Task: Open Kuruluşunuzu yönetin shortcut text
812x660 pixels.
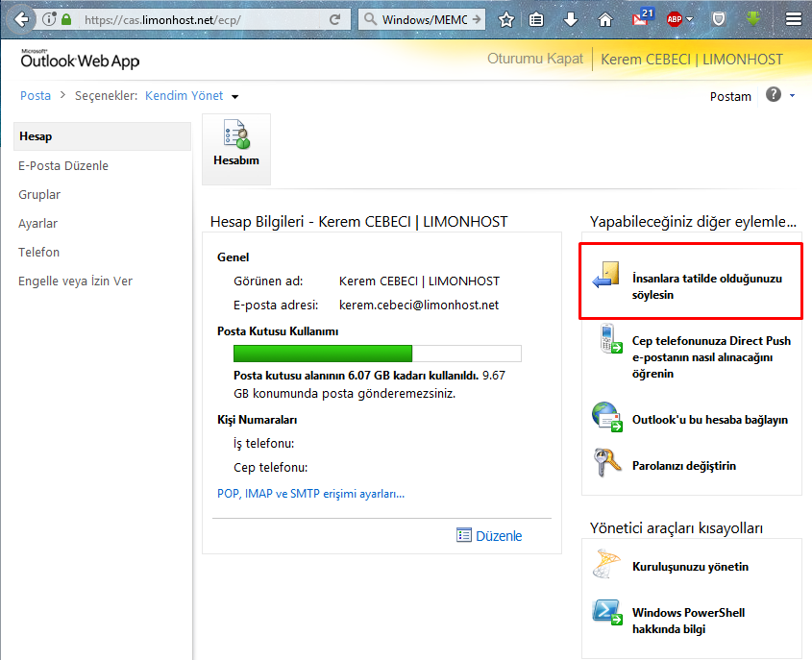Action: 690,566
